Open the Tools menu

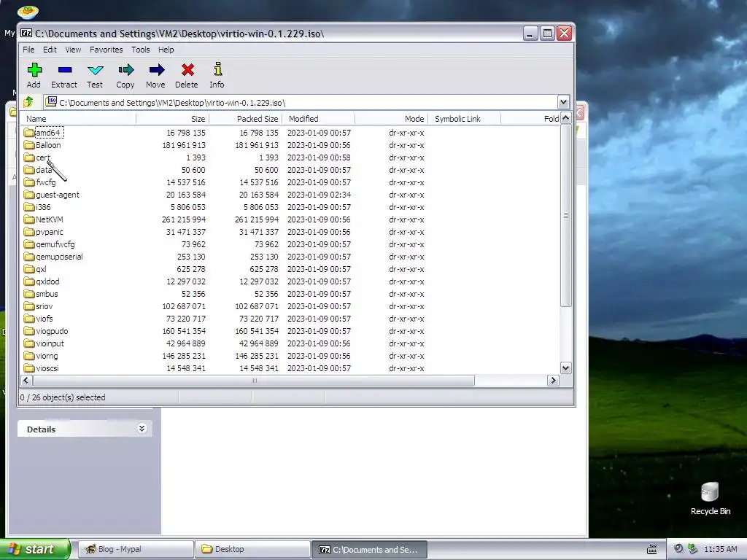141,50
